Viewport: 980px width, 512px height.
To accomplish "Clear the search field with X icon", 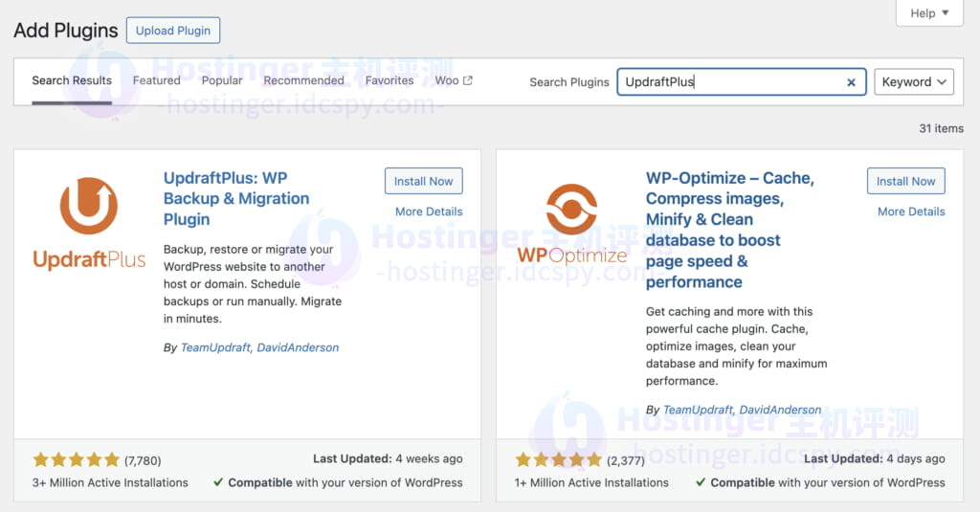I will pyautogui.click(x=851, y=82).
